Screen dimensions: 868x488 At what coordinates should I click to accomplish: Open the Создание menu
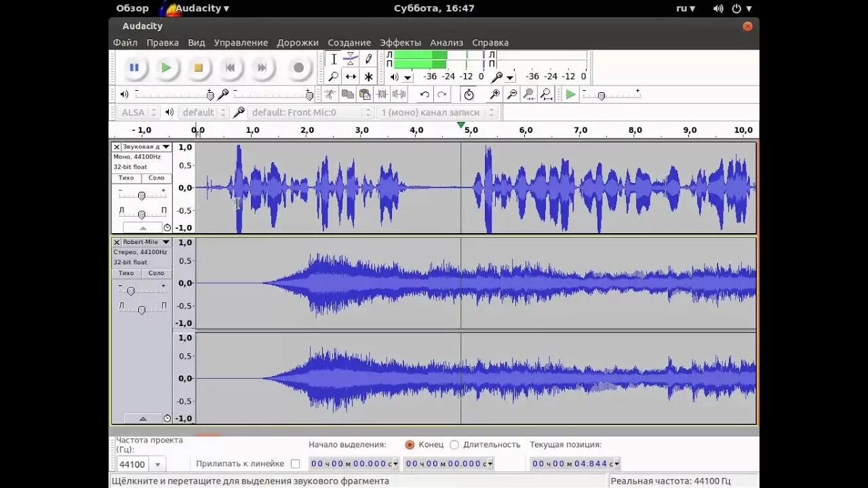[x=349, y=42]
